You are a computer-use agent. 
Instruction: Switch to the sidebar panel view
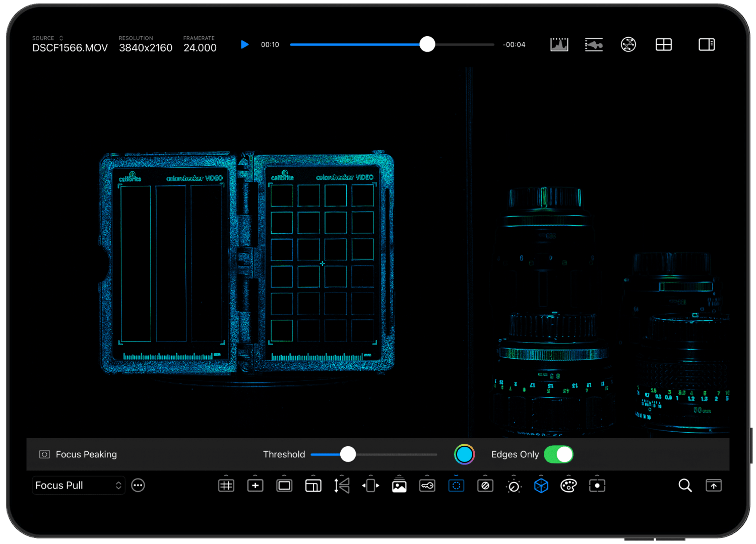point(707,44)
